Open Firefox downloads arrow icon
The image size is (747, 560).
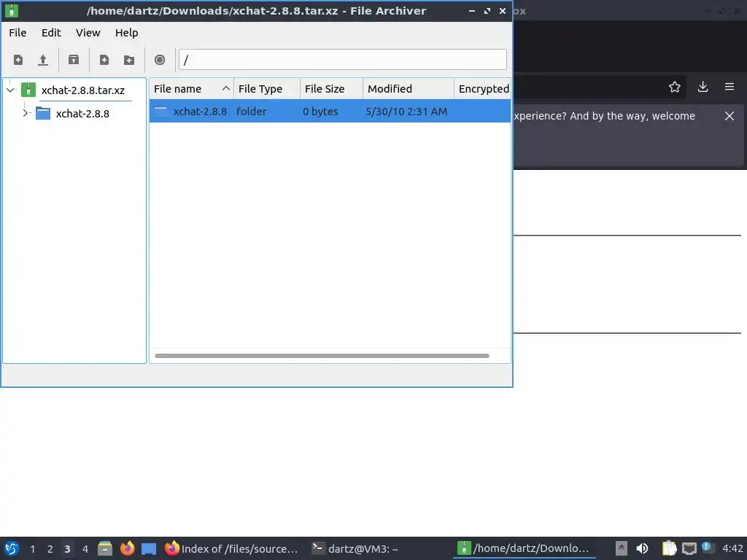click(x=703, y=87)
